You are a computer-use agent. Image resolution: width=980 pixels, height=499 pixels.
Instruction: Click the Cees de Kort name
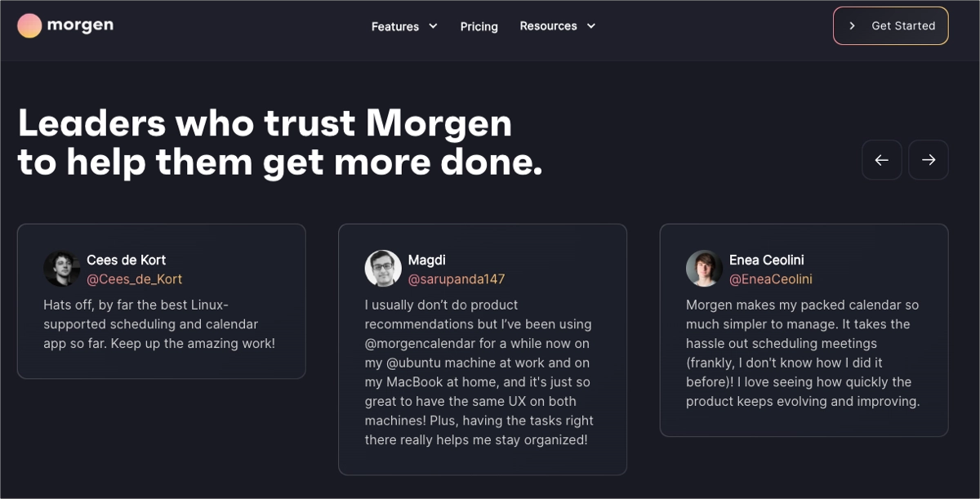tap(126, 260)
